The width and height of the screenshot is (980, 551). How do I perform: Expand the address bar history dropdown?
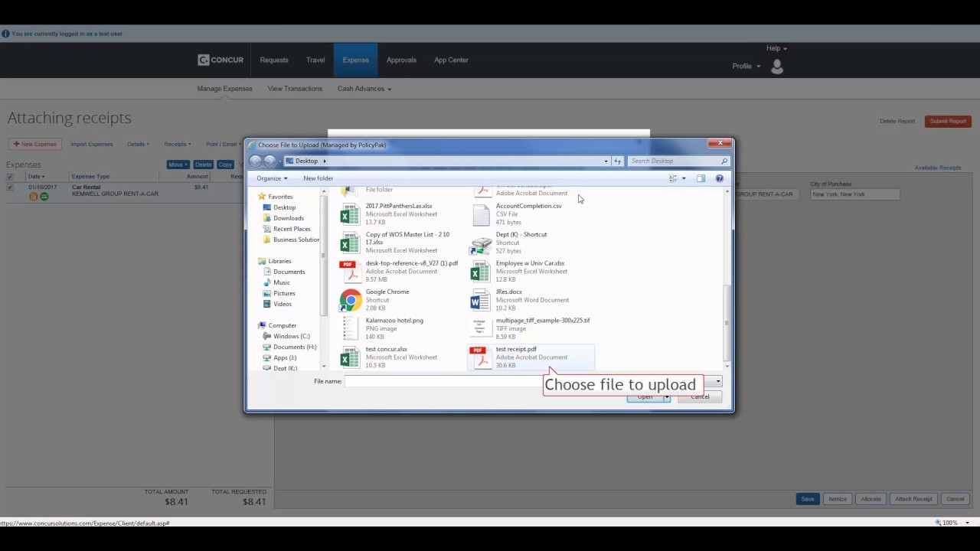pos(606,161)
